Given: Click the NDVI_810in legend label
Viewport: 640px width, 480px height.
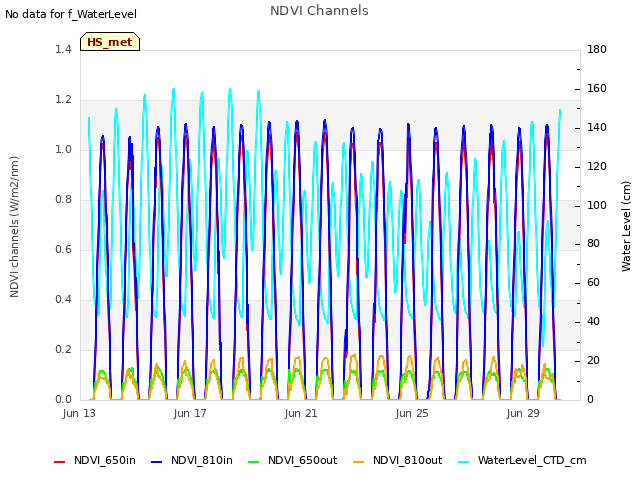Looking at the screenshot, I should coord(202,460).
